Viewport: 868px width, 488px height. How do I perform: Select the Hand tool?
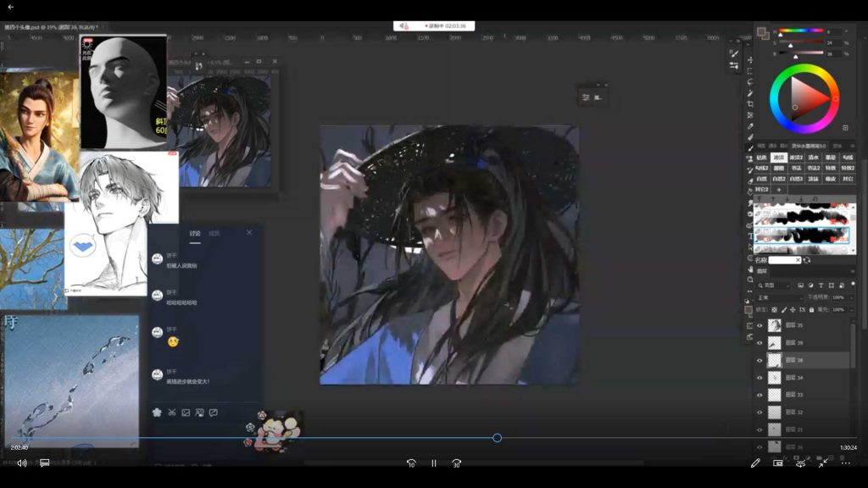coord(750,269)
